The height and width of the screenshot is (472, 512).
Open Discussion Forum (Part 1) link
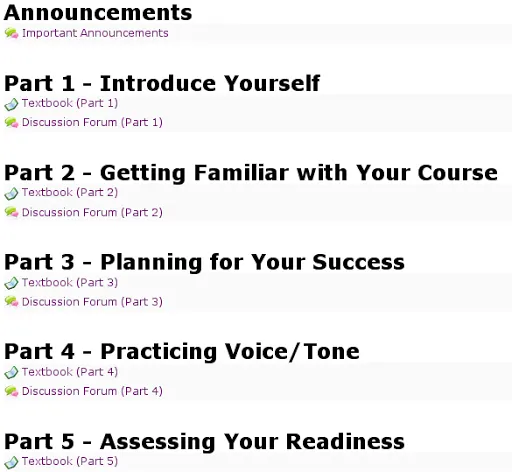pos(92,123)
